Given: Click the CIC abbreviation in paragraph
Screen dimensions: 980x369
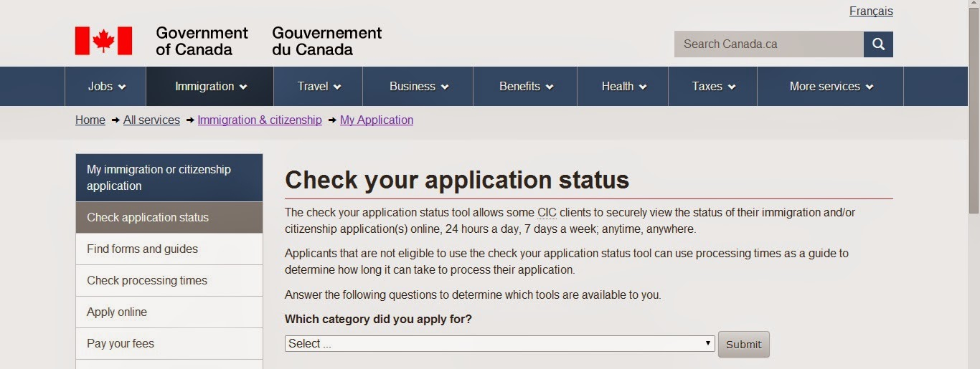Looking at the screenshot, I should 547,213.
